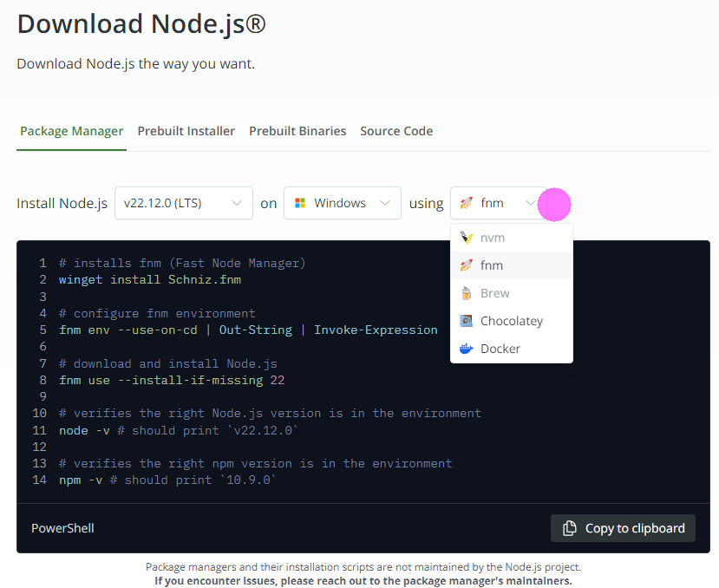The height and width of the screenshot is (588, 719).
Task: Choose fnm from the dropdown list
Action: [511, 265]
